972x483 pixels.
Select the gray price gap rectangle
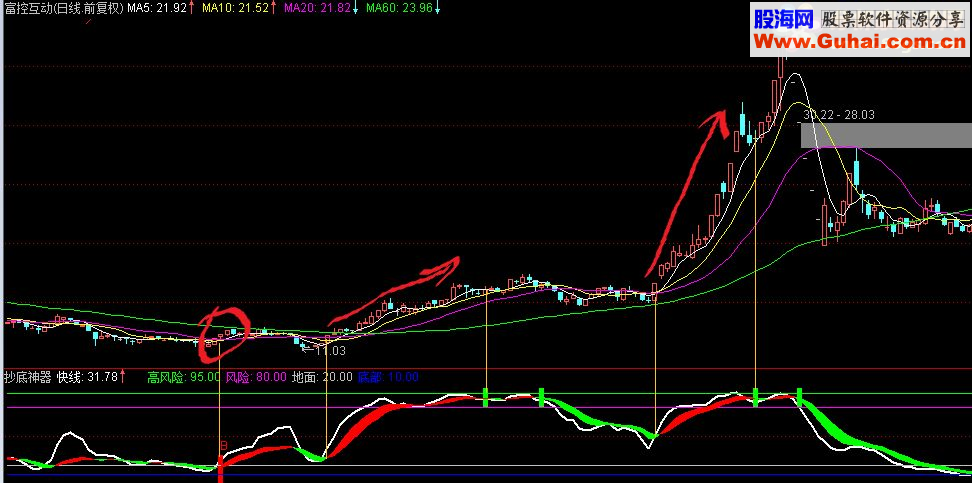(x=886, y=135)
